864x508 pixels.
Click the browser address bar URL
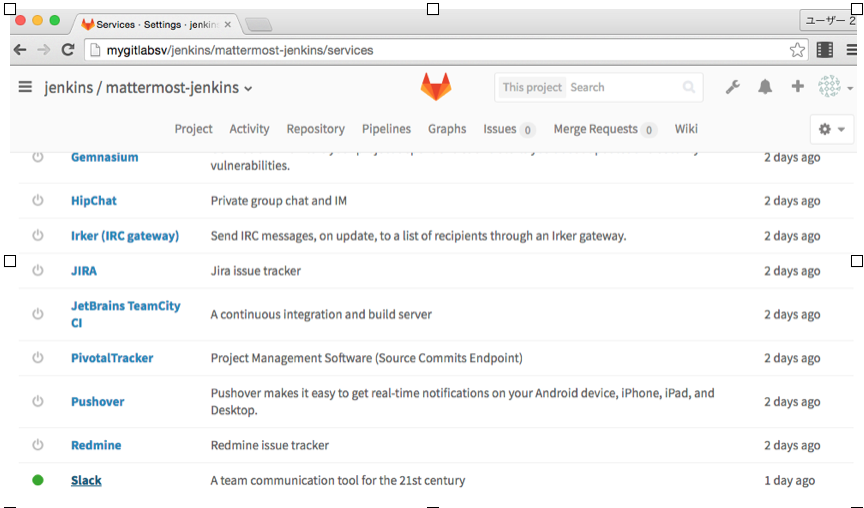(240, 50)
